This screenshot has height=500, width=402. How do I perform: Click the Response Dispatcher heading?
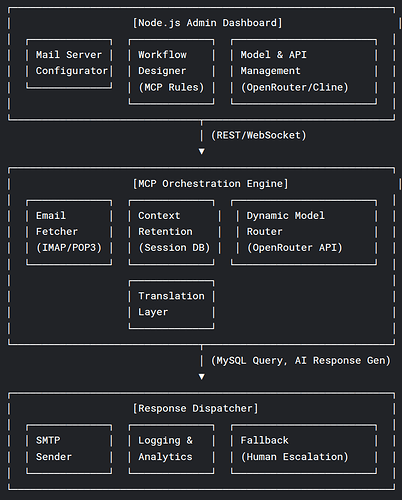[195, 409]
